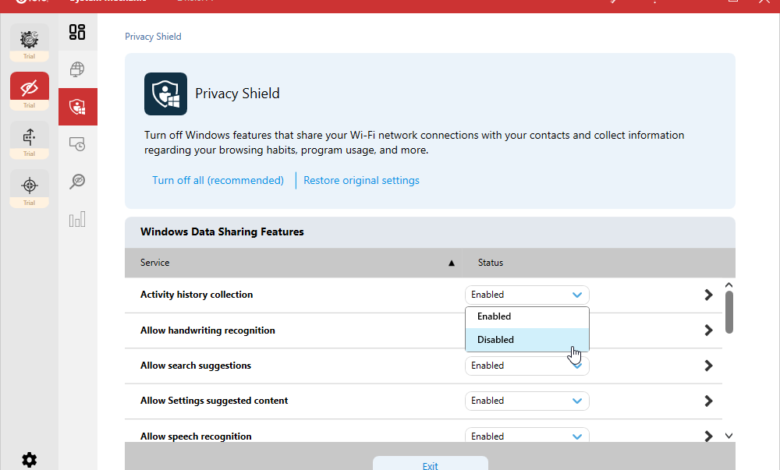Select the Privacy crossed-eye sidebar category
Screen dimensions: 780x470
(x=29, y=89)
